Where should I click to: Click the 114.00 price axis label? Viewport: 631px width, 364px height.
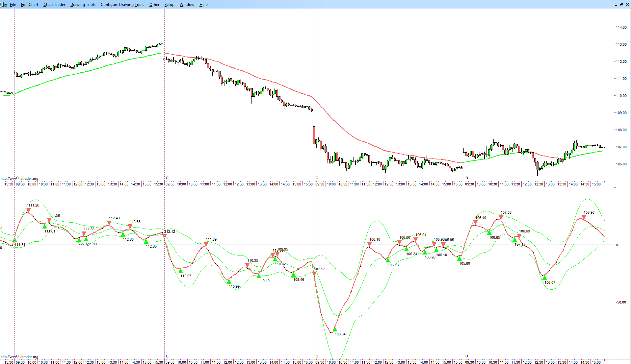coord(621,28)
